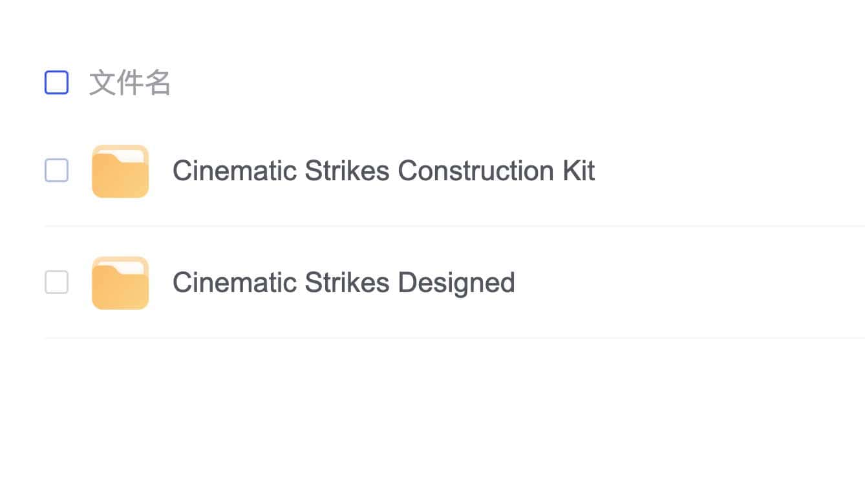
Task: Click the Cinematic Strikes Construction Kit folder icon
Action: [120, 171]
